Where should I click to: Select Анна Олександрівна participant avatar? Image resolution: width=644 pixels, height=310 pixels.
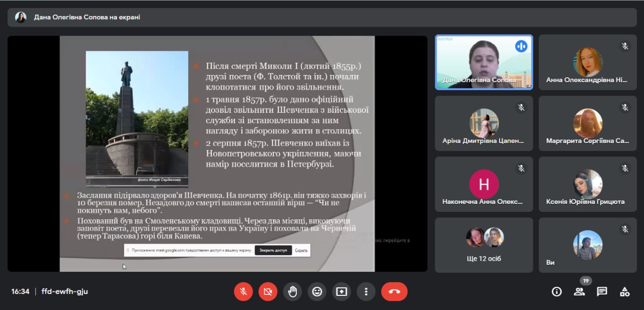tap(588, 62)
